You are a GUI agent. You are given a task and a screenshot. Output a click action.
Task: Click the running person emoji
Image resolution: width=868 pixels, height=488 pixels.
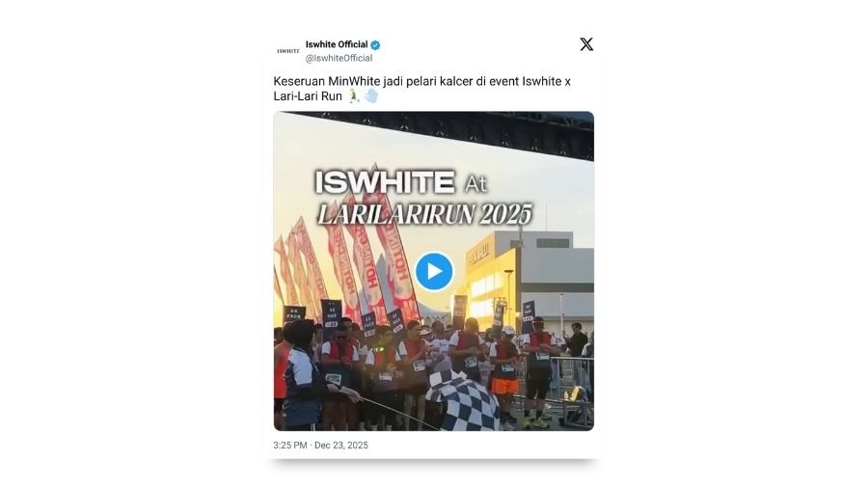tap(354, 96)
